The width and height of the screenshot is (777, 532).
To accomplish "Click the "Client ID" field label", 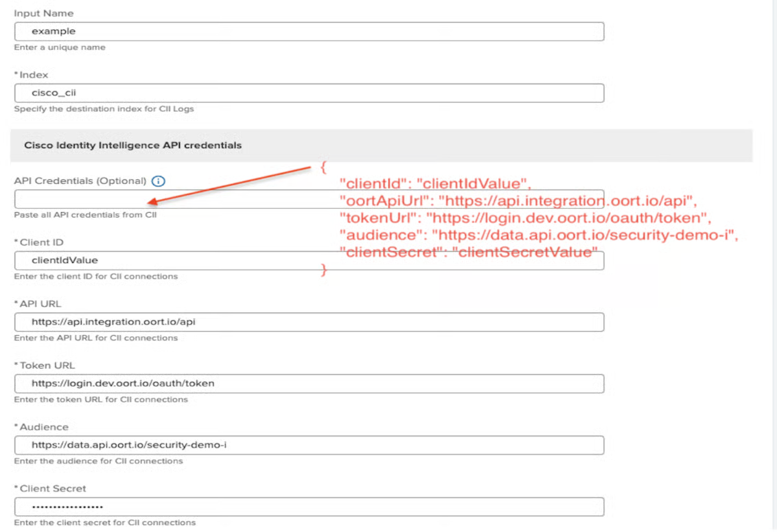I will [x=42, y=242].
